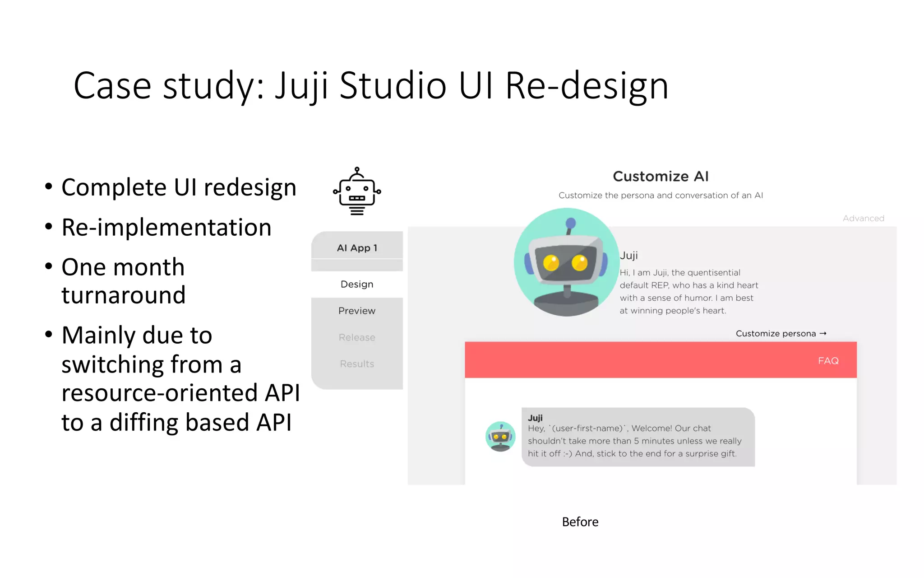Click the large Juji robot avatar
The width and height of the screenshot is (924, 578).
[567, 262]
